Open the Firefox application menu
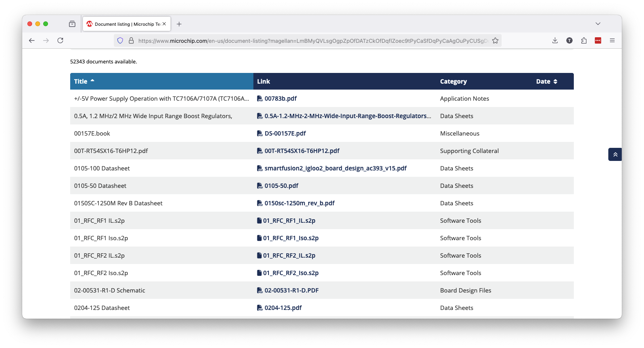 click(612, 40)
